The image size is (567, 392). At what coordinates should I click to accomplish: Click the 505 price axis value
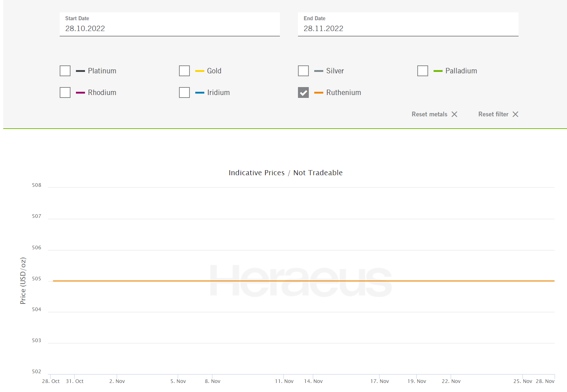click(x=37, y=279)
